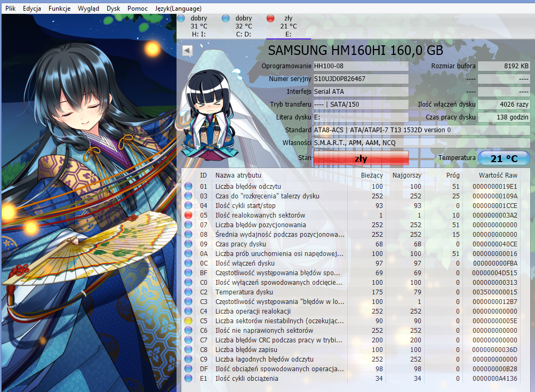Click the status icon for attribute E1

pyautogui.click(x=188, y=378)
